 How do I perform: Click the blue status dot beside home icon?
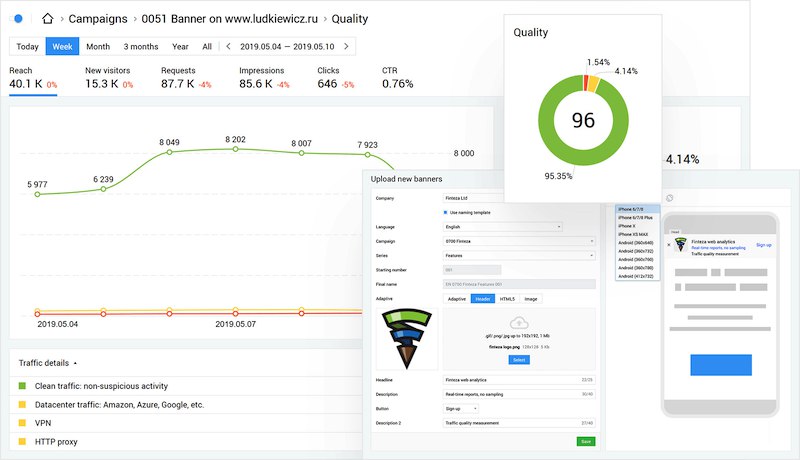(x=18, y=19)
